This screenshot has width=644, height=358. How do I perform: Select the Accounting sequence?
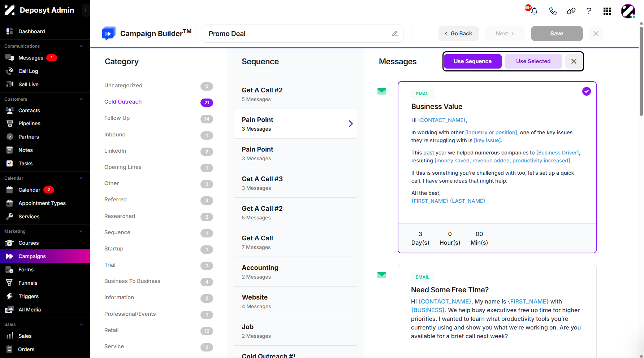tap(296, 272)
